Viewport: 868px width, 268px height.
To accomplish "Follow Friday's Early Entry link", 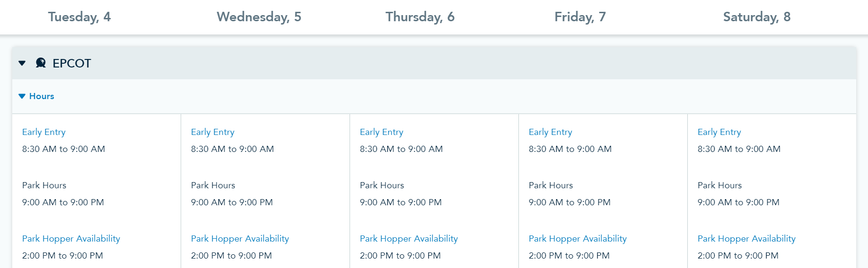I will (551, 132).
